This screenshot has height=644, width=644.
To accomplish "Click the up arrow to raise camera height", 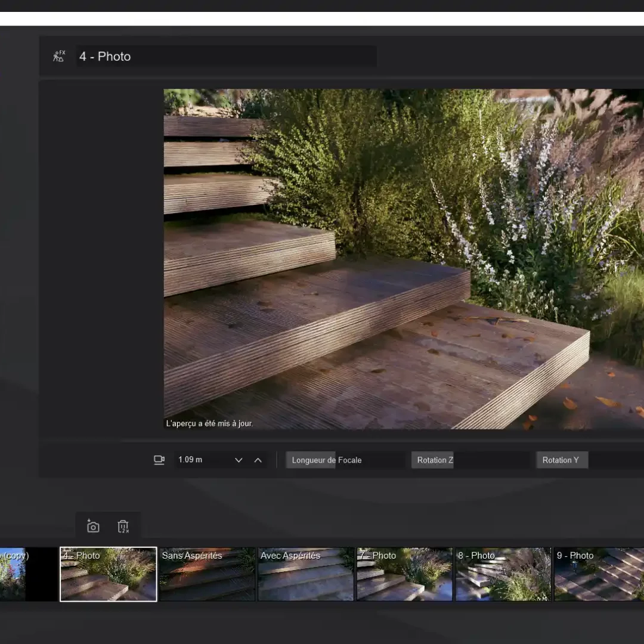I will point(258,460).
